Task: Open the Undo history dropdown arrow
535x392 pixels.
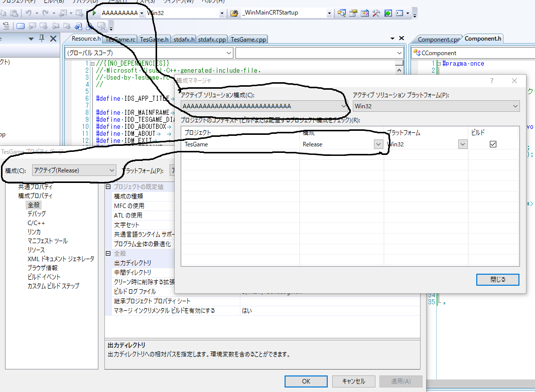Action: (x=37, y=14)
